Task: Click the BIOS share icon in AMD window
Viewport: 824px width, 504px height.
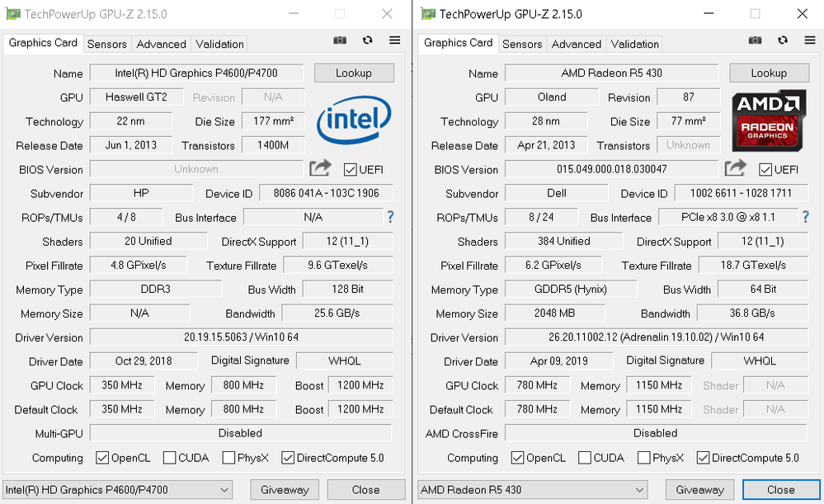Action: (x=735, y=168)
